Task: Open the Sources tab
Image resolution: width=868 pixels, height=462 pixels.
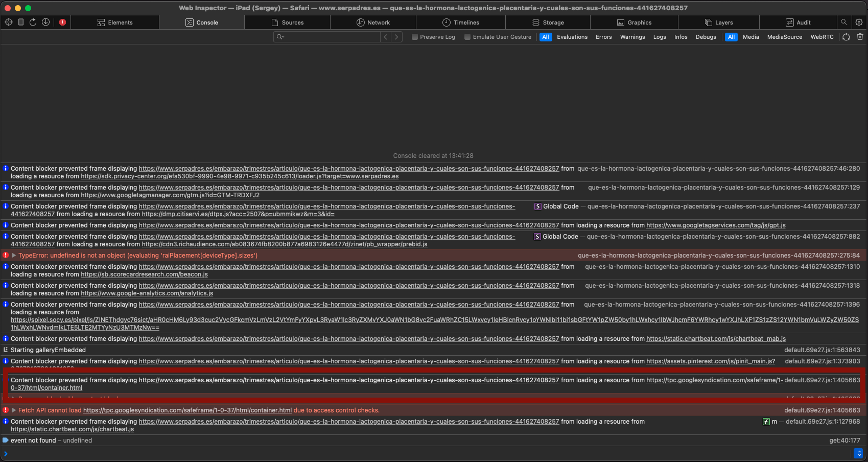Action: click(288, 22)
